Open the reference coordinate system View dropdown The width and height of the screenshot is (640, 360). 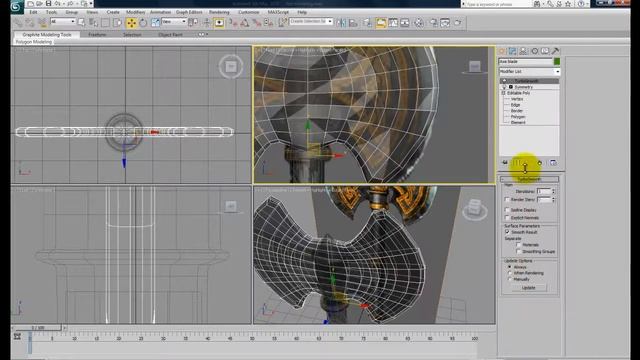(173, 22)
